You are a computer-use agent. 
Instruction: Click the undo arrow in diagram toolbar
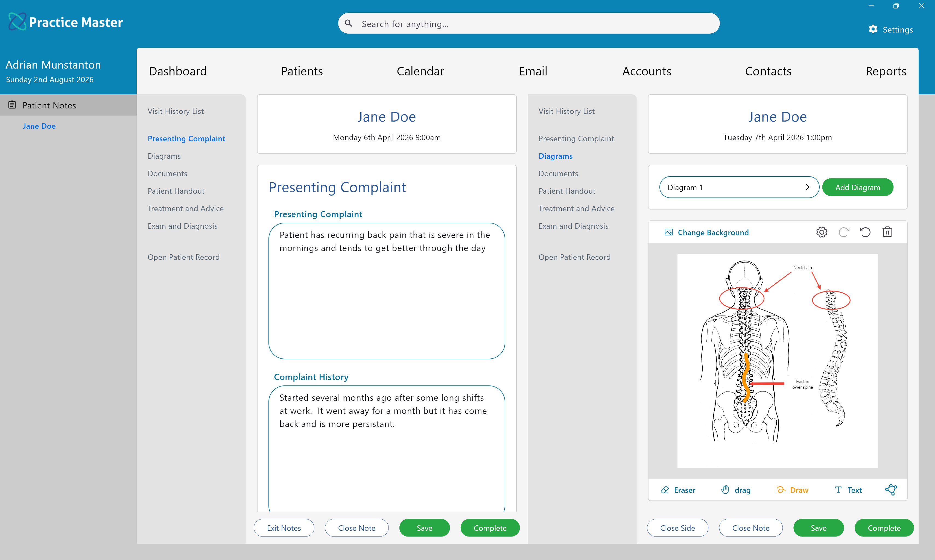[x=865, y=232]
